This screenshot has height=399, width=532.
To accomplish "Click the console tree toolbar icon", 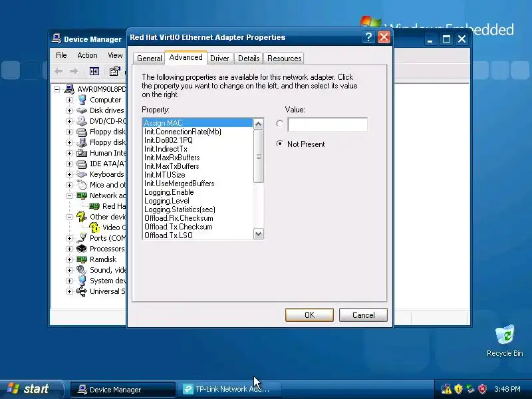I will [94, 71].
